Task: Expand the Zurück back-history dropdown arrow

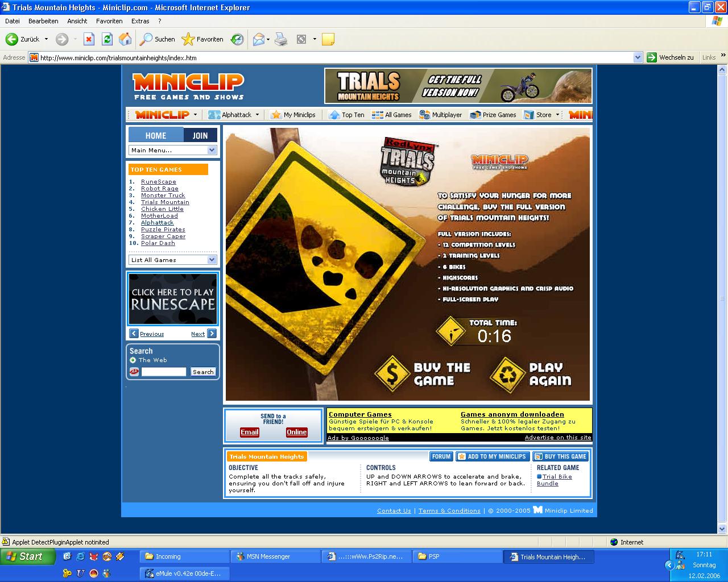Action: [46, 39]
